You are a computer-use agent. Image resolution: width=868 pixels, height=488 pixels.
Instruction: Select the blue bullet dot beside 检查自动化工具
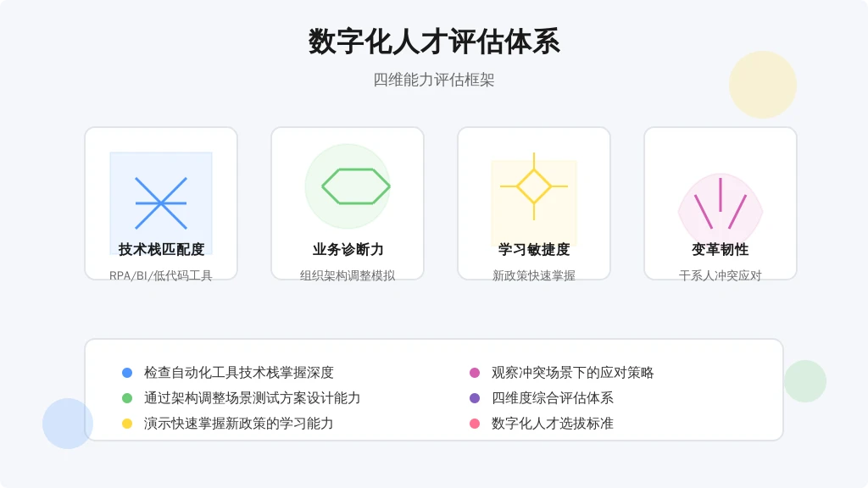tap(127, 373)
